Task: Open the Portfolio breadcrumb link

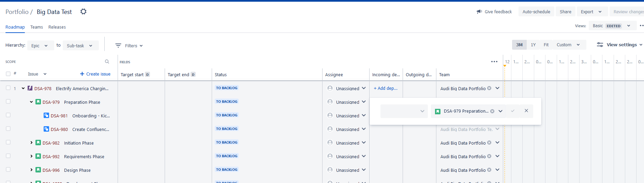Action: (17, 12)
